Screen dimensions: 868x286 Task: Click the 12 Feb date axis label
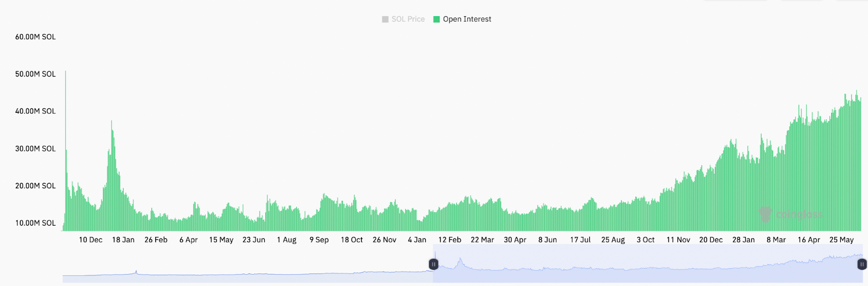[x=450, y=240]
